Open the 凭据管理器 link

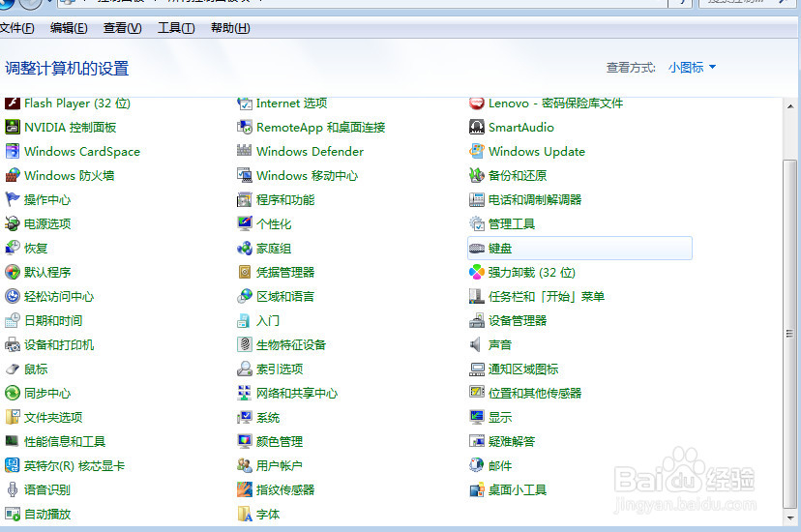tap(285, 273)
